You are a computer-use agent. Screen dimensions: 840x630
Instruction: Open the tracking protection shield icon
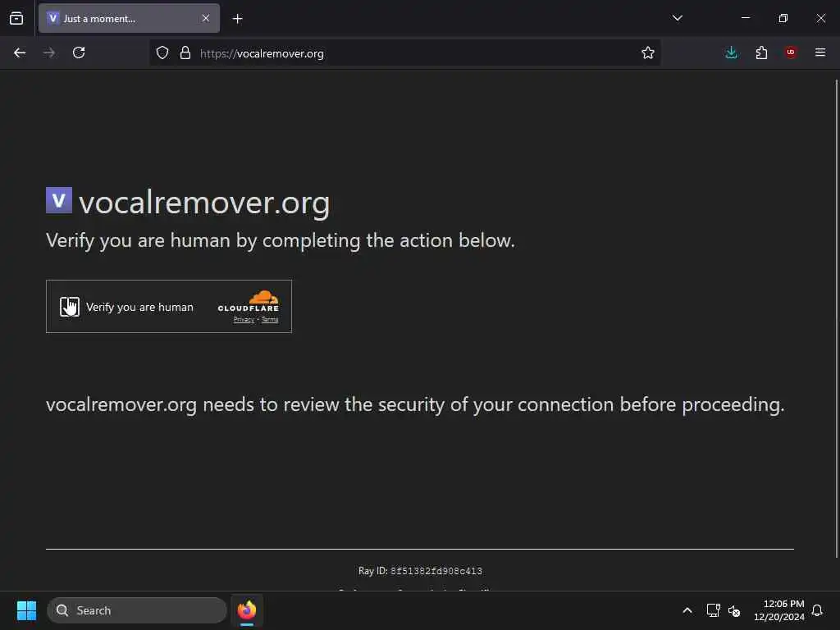[162, 53]
